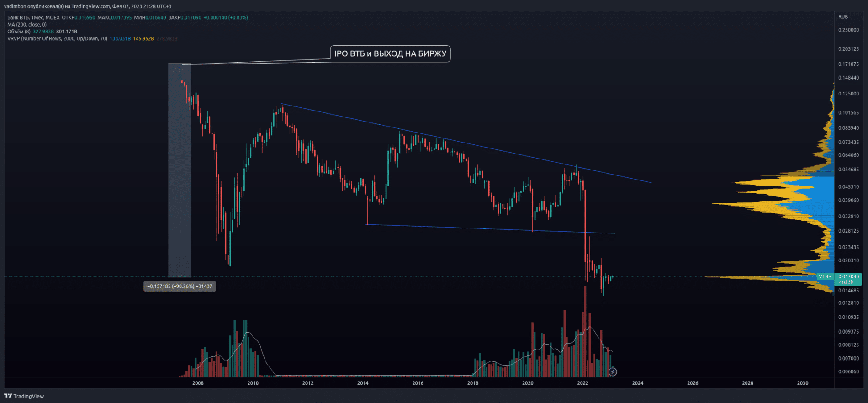The image size is (868, 403).
Task: Click the current price 0.017090 axis label
Action: (848, 276)
